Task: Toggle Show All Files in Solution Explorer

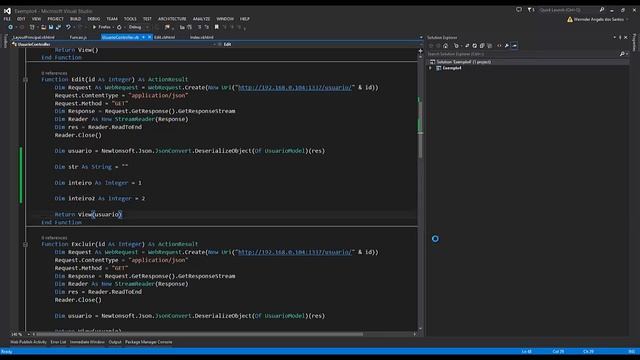Action: 489,46
